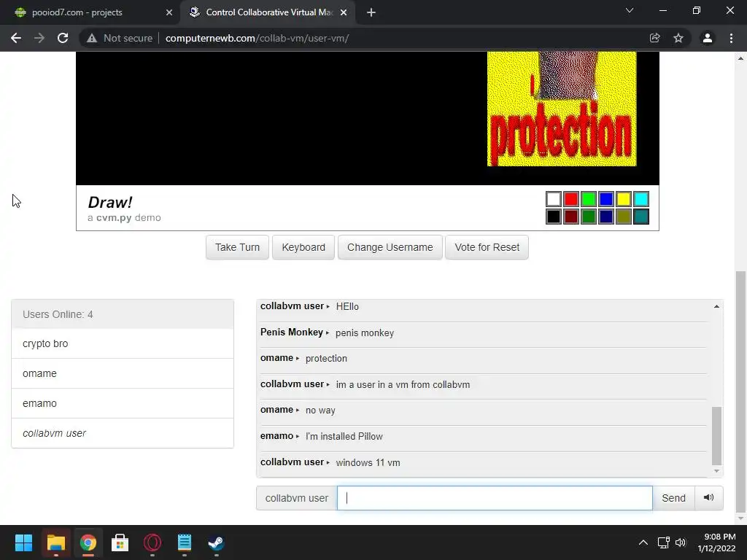Viewport: 747px width, 560px height.
Task: Click the chat box scrollbar thumb
Action: pos(716,436)
